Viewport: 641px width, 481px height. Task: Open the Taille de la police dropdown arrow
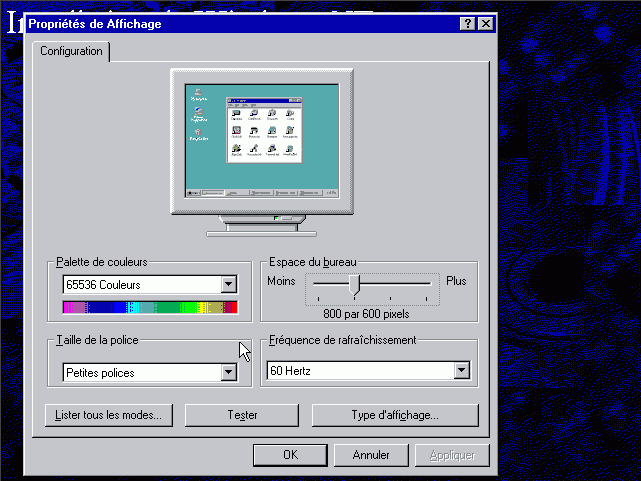click(229, 373)
